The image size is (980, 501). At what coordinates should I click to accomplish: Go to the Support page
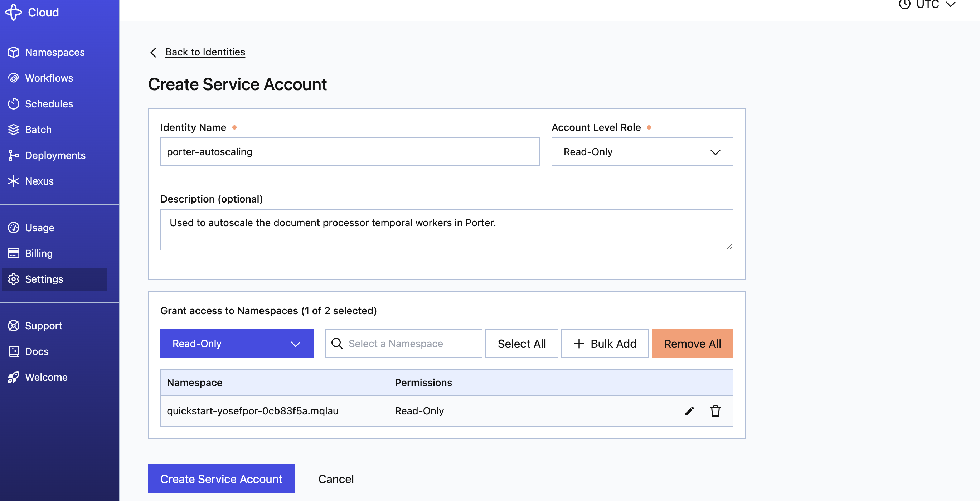pos(43,326)
